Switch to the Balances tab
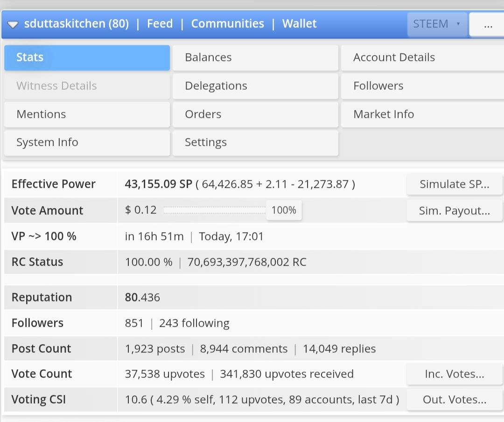 click(x=256, y=57)
